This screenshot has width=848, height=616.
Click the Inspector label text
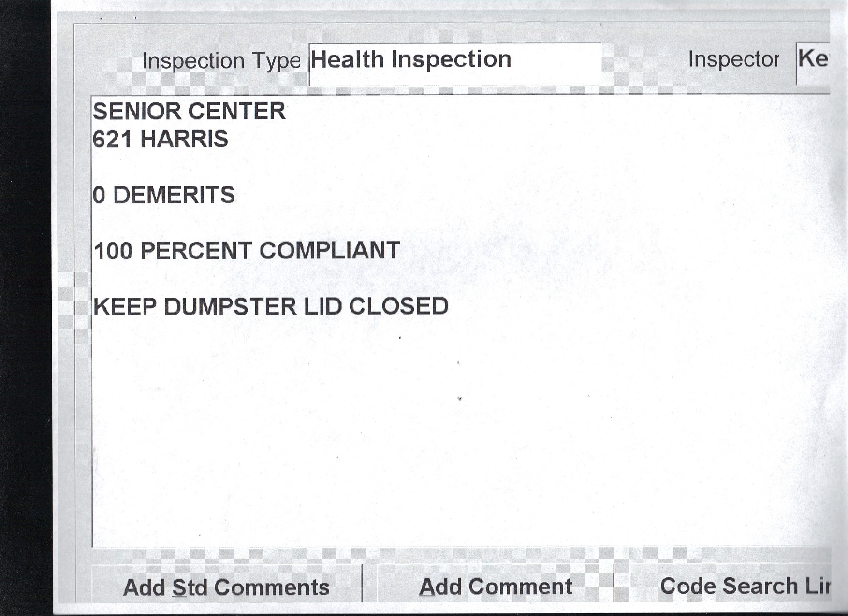coord(733,59)
